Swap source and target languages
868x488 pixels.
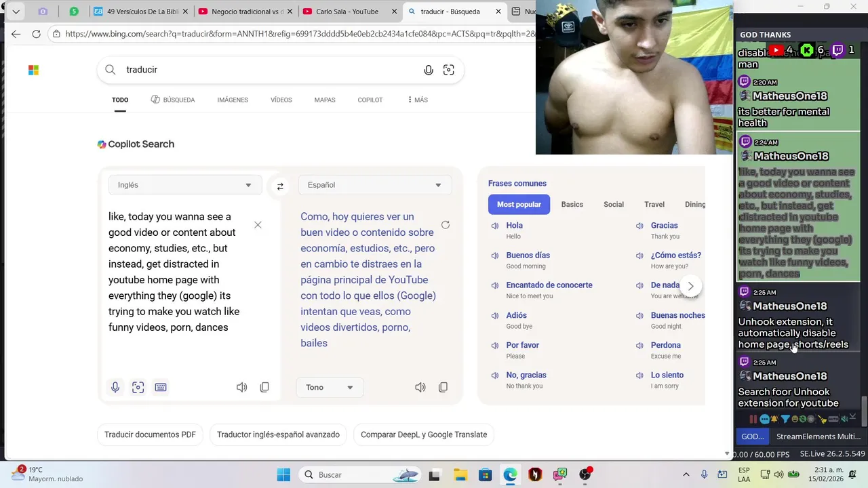point(280,186)
